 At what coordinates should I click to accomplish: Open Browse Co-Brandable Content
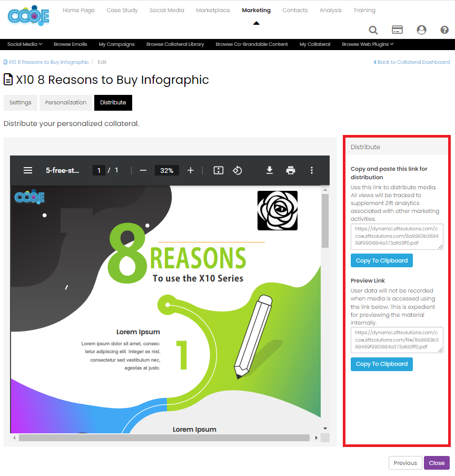[252, 44]
